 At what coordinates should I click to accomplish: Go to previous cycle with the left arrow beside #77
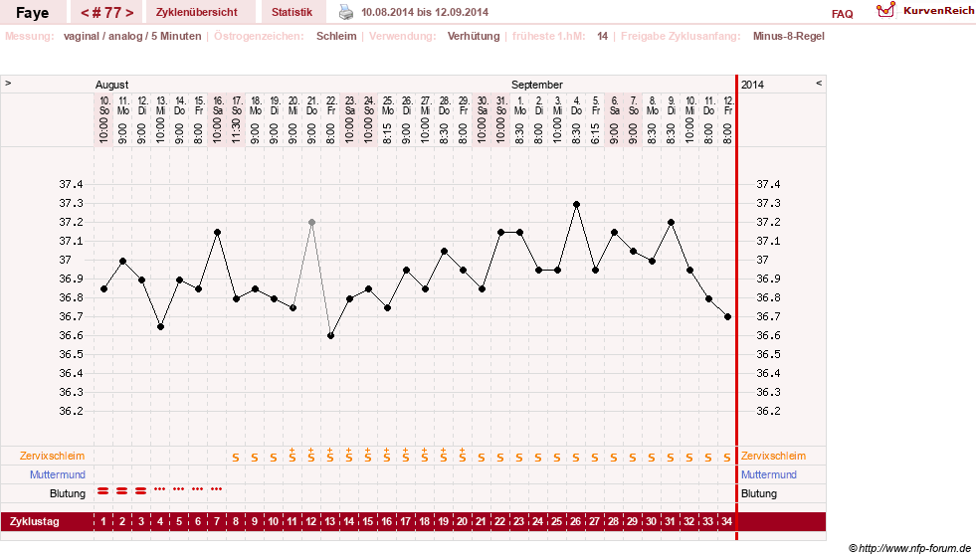point(86,13)
